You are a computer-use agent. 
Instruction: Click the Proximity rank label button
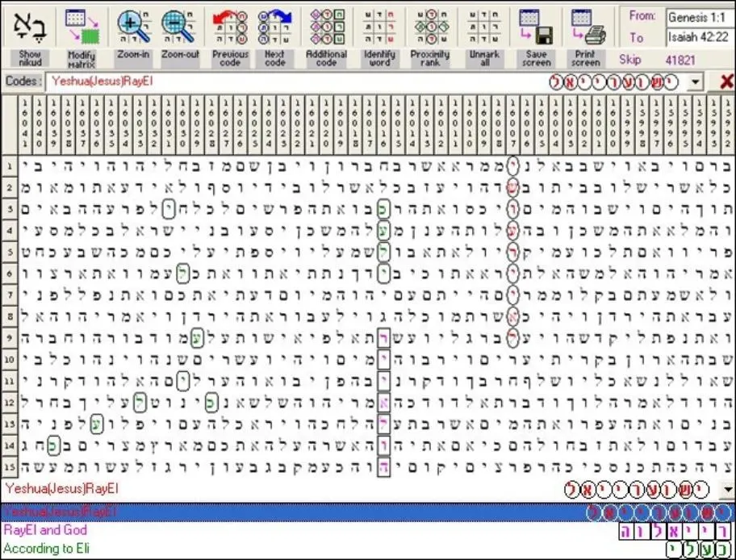430,59
